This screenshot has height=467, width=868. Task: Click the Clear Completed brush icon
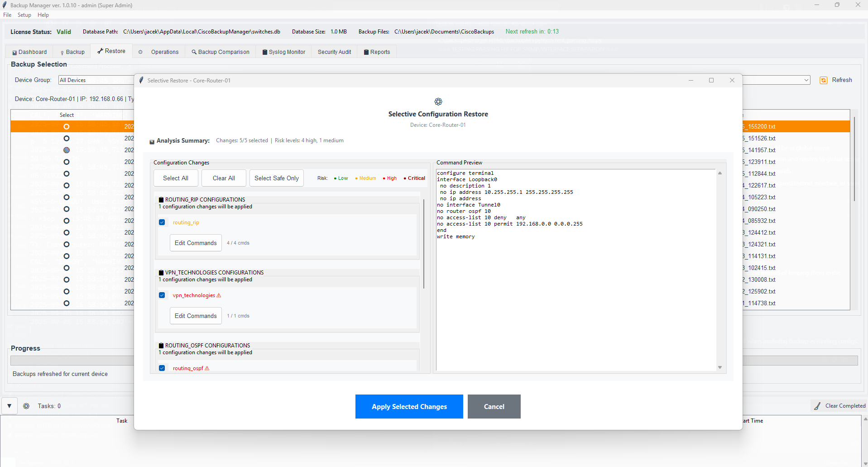[817, 406]
